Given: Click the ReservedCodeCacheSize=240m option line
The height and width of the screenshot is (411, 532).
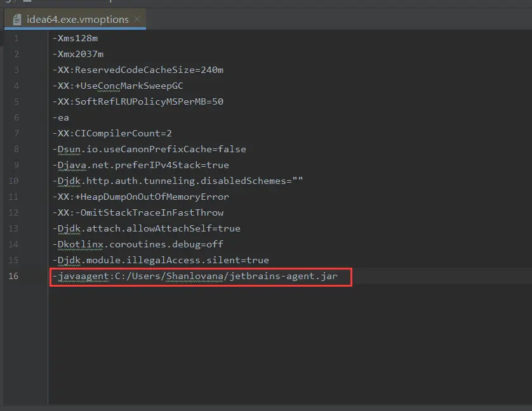Looking at the screenshot, I should click(138, 70).
